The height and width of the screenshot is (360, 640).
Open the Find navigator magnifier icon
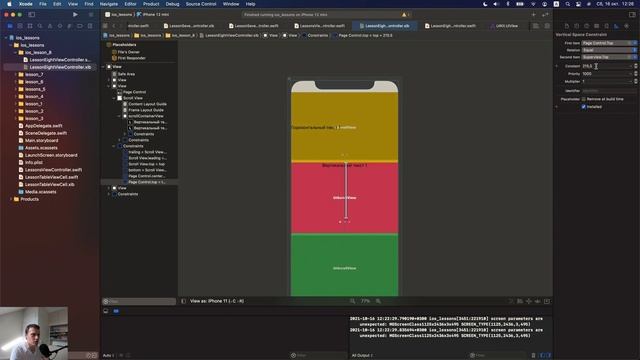tap(40, 26)
